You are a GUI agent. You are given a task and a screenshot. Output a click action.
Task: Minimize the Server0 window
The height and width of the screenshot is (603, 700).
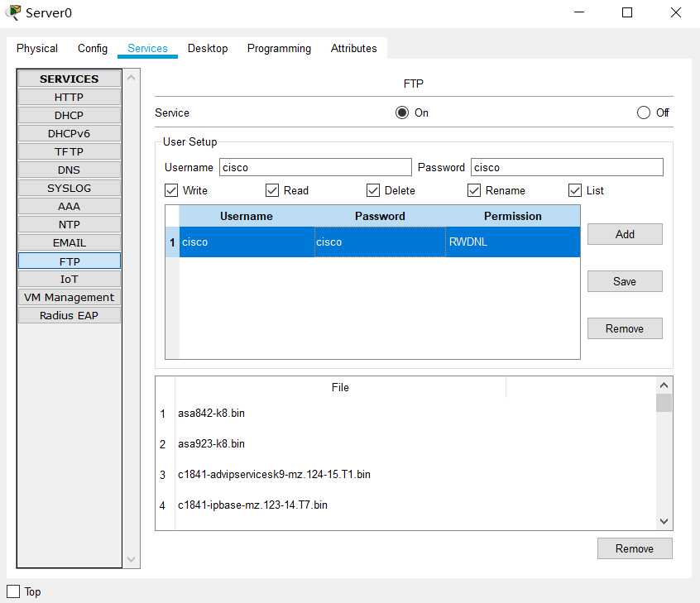(579, 12)
